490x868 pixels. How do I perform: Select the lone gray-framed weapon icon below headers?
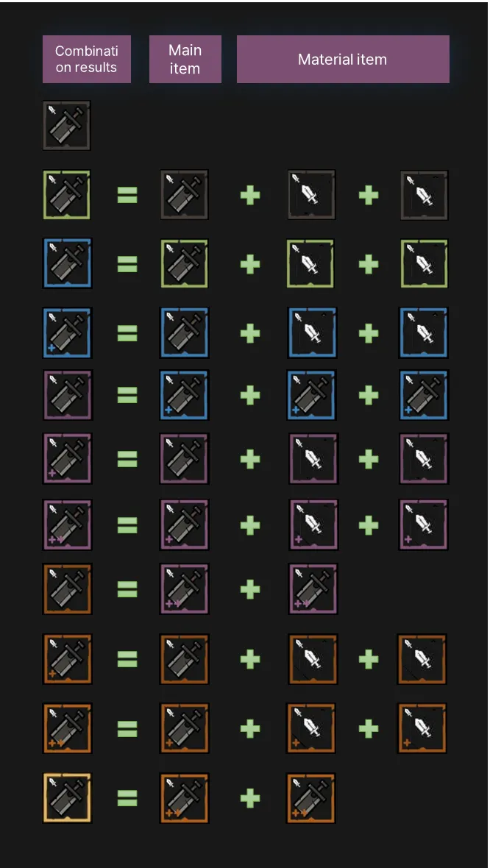click(x=66, y=125)
